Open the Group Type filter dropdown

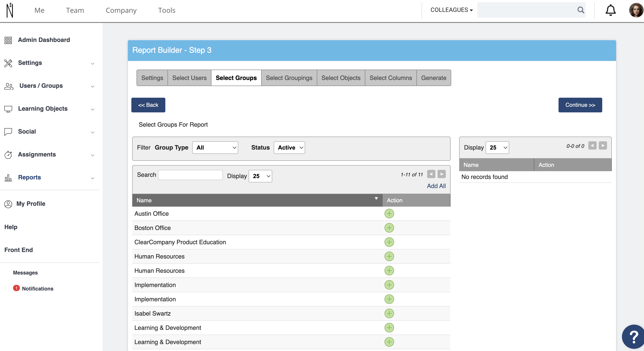[215, 148]
